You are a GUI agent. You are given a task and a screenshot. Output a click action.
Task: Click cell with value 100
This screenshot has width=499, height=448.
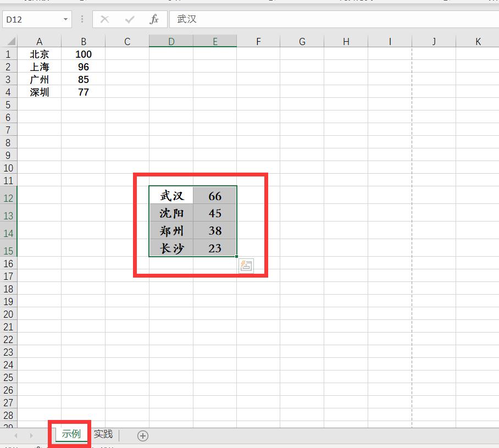(x=84, y=54)
